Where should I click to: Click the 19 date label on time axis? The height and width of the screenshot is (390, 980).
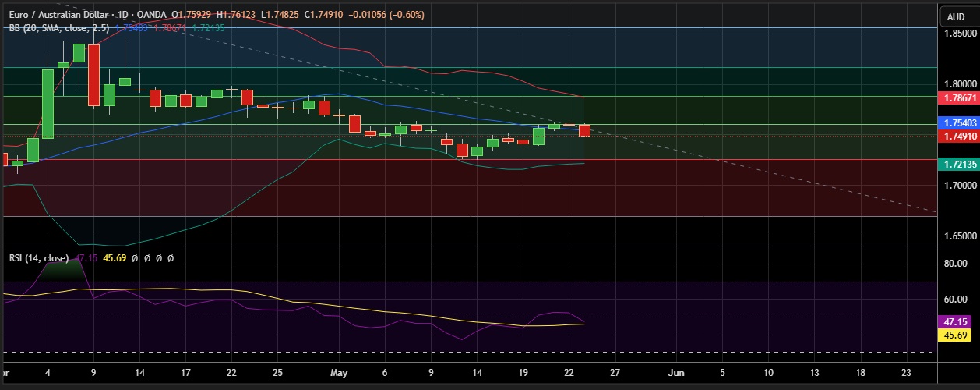(x=522, y=374)
